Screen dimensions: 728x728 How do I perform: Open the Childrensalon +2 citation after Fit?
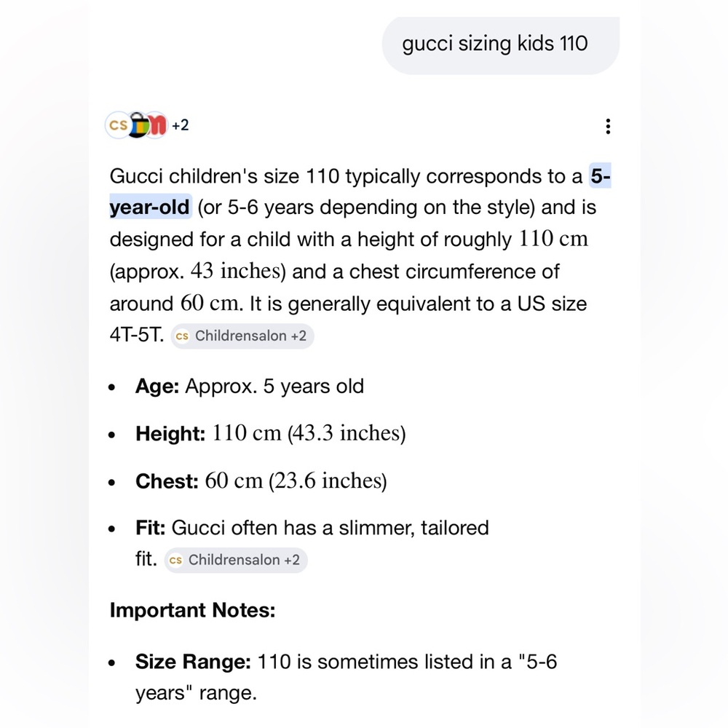tap(236, 560)
